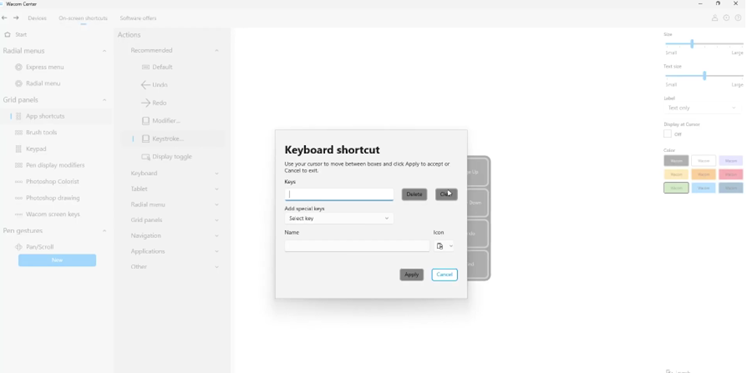747x373 pixels.
Task: Open the Icon picker dropdown
Action: point(444,246)
